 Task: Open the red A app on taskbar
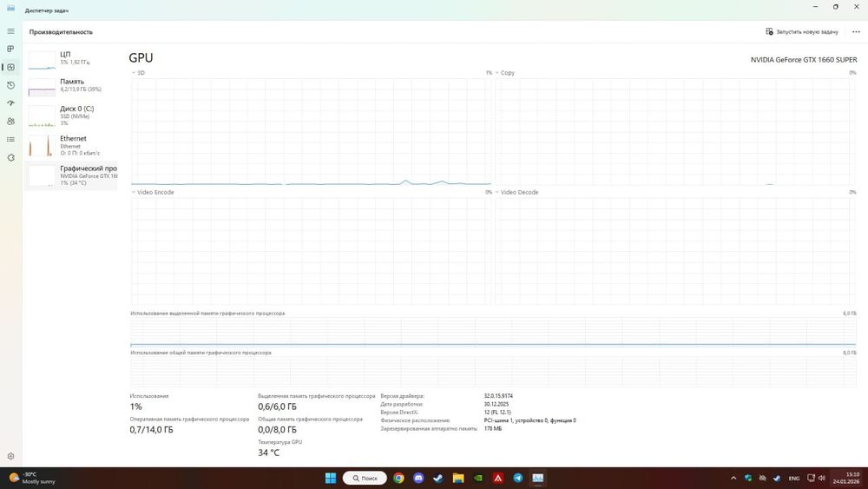click(497, 478)
